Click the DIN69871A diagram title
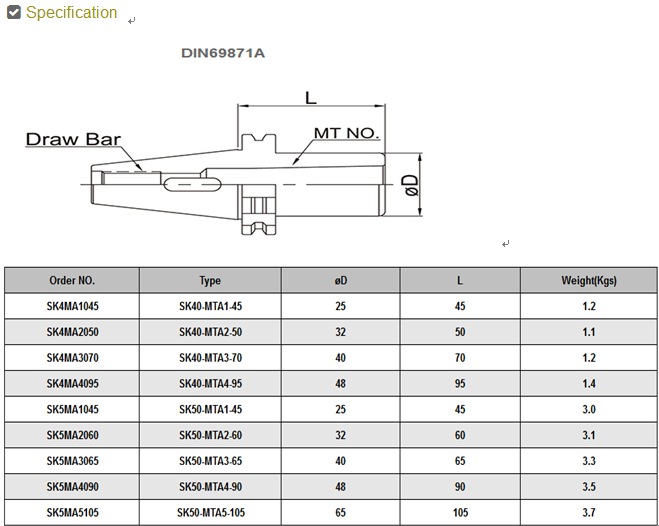 coord(223,53)
